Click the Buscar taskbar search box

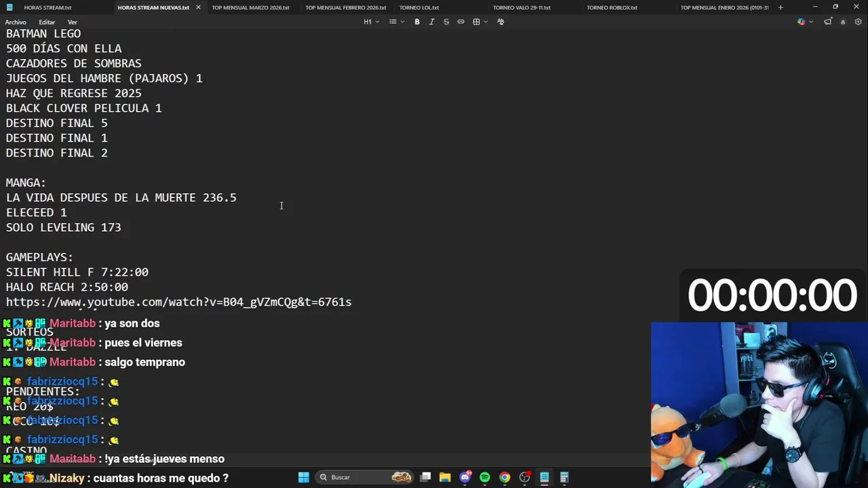(365, 477)
